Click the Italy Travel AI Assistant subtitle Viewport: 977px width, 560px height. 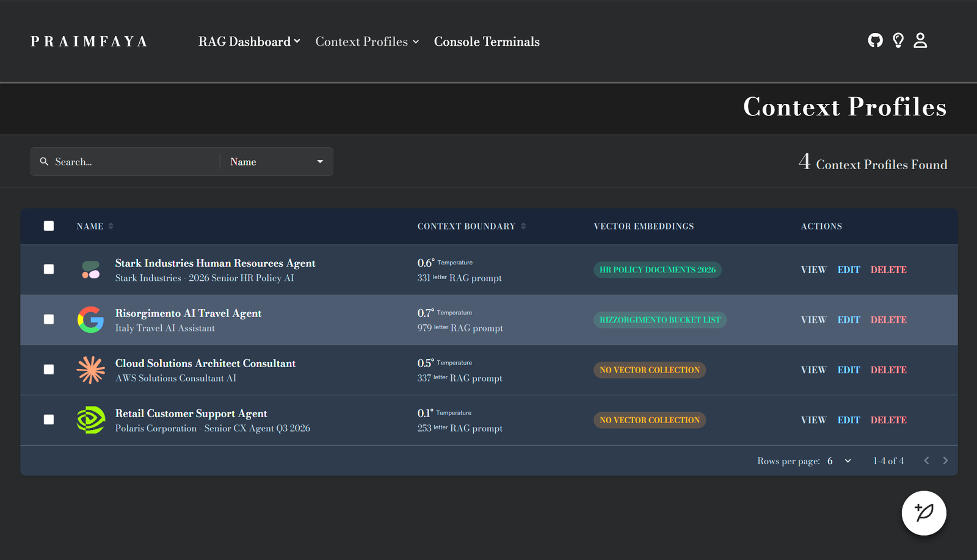(x=165, y=328)
